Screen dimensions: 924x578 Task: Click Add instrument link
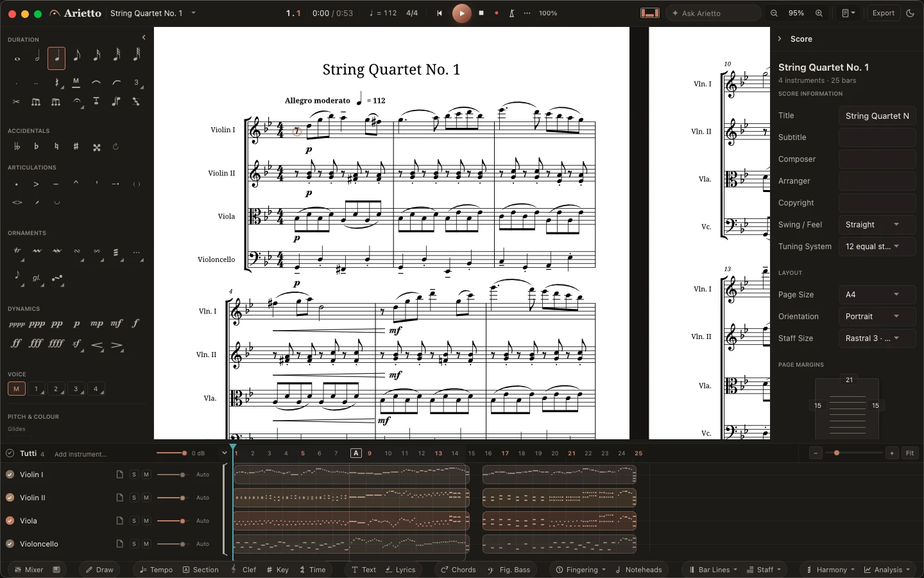[x=80, y=454]
